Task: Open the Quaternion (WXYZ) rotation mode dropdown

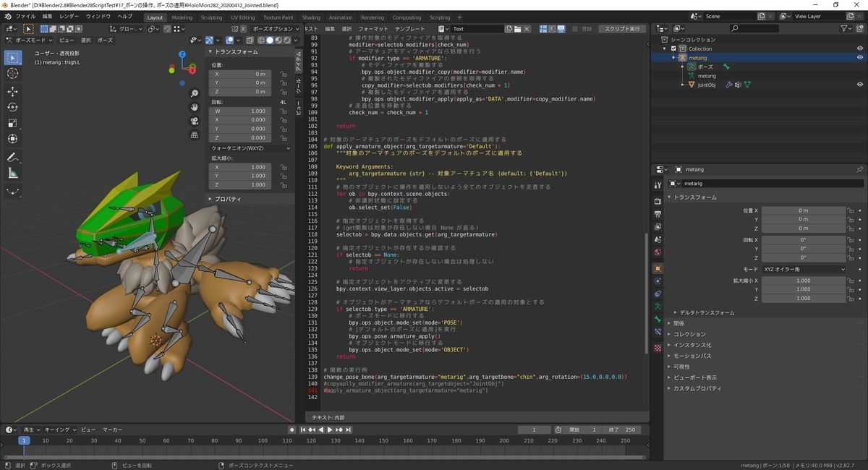Action: pyautogui.click(x=250, y=148)
